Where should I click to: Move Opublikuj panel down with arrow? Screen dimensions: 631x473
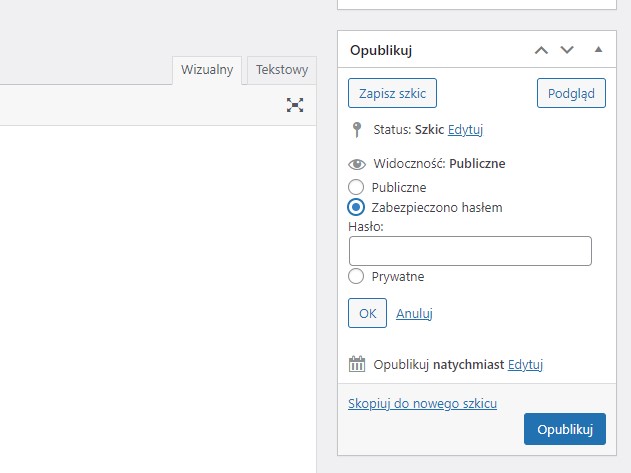(567, 50)
